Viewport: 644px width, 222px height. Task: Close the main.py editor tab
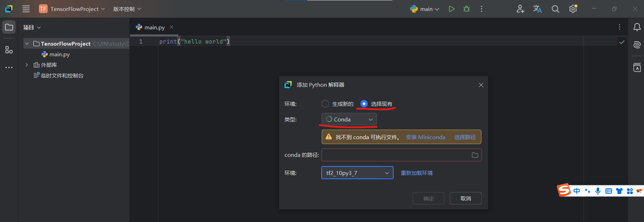coord(171,27)
